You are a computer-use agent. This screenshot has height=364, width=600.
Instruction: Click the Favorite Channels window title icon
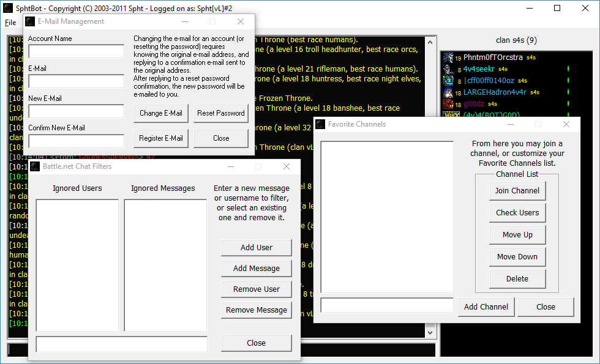point(320,124)
